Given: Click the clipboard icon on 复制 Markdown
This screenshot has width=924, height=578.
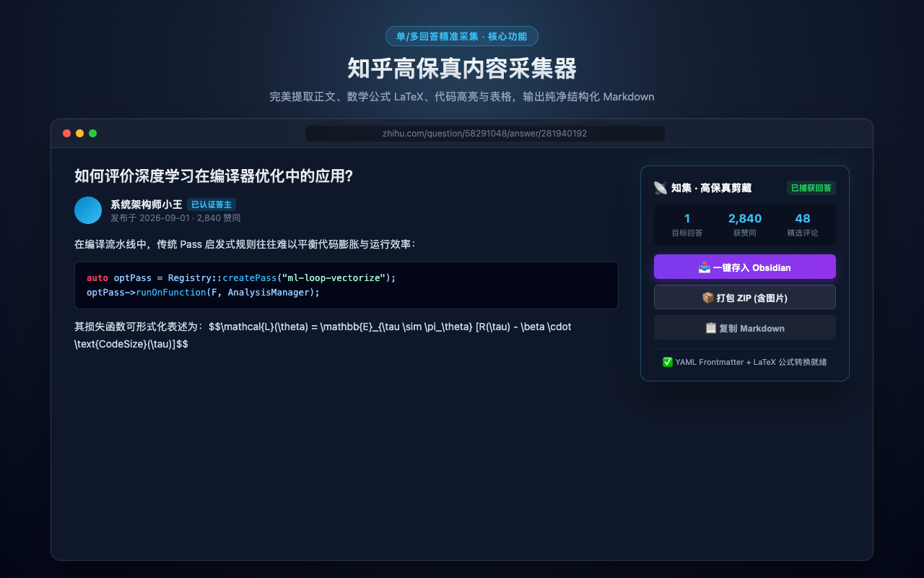Looking at the screenshot, I should tap(710, 327).
